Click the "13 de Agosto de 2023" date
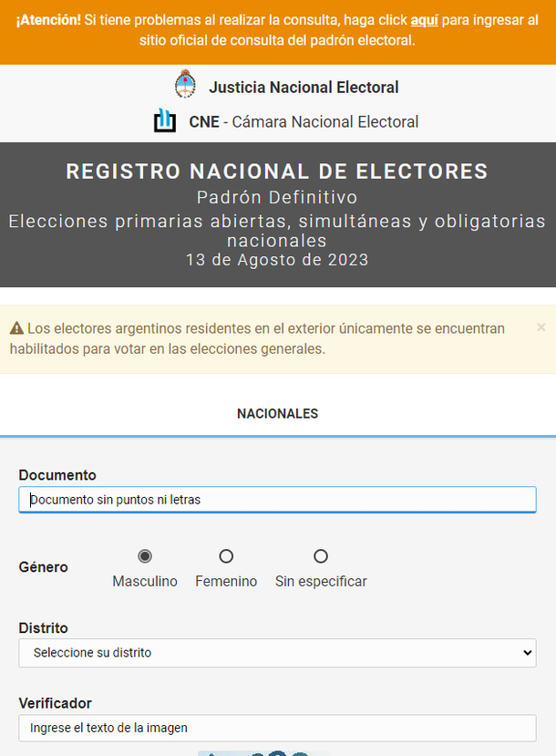Image resolution: width=556 pixels, height=756 pixels. pos(277,260)
